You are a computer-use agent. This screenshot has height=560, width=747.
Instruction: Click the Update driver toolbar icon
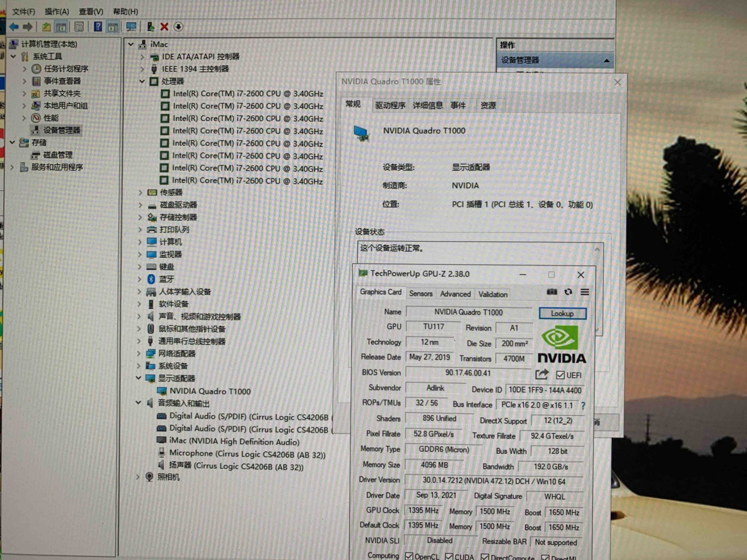click(151, 27)
